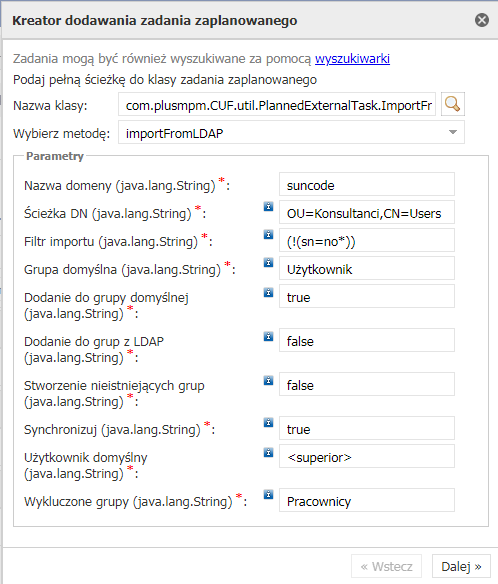Open the importFromLDAP method combo box

pyautogui.click(x=291, y=133)
